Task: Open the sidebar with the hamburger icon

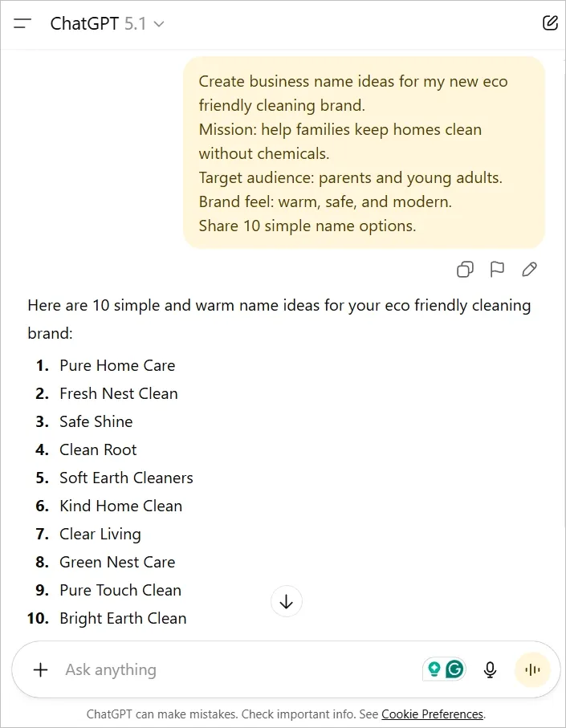Action: click(22, 23)
